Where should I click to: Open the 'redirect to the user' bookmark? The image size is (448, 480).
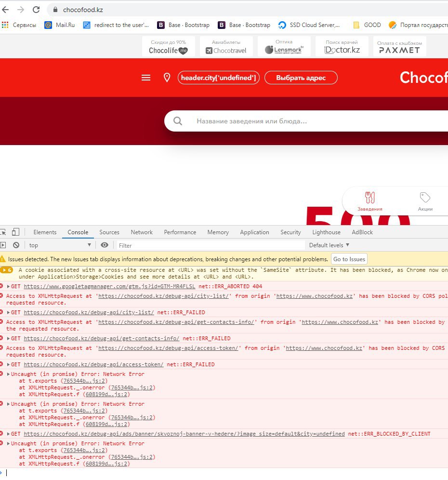pos(116,25)
